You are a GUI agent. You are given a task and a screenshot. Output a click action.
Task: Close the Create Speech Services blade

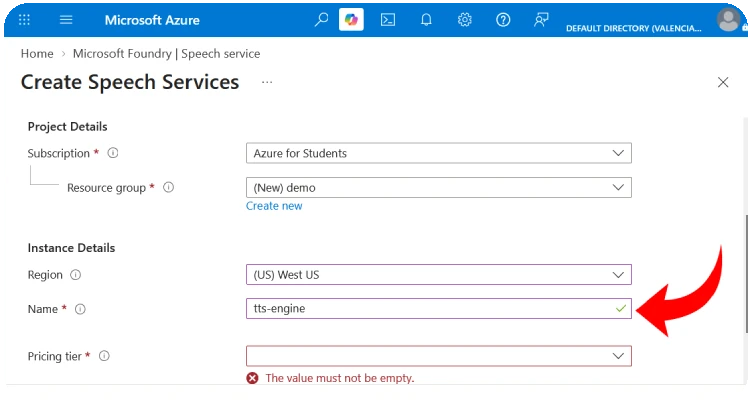point(723,82)
